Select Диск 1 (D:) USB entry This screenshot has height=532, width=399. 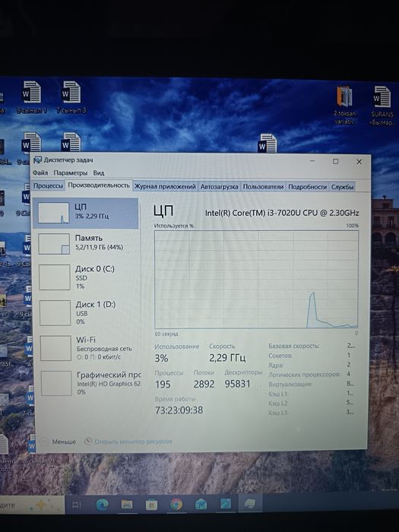(86, 313)
